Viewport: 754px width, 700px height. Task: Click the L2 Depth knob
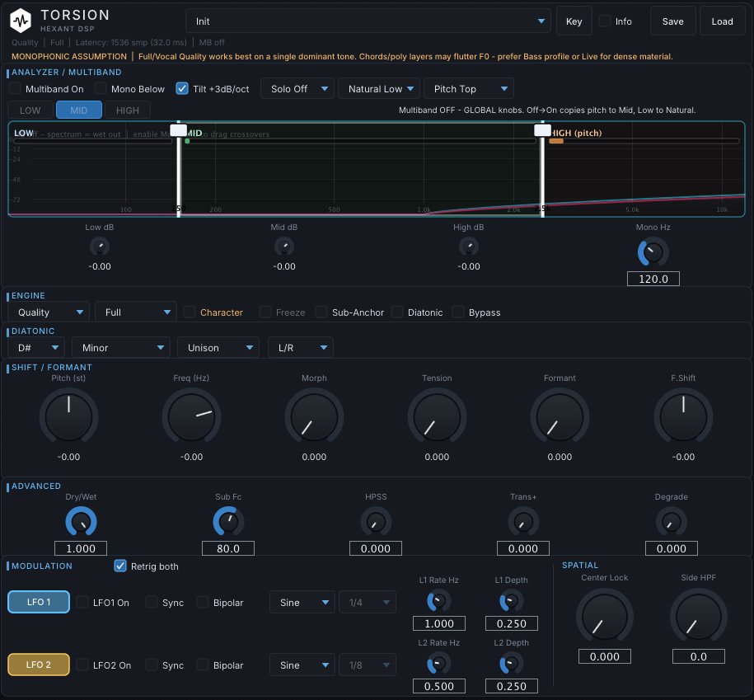tap(511, 664)
